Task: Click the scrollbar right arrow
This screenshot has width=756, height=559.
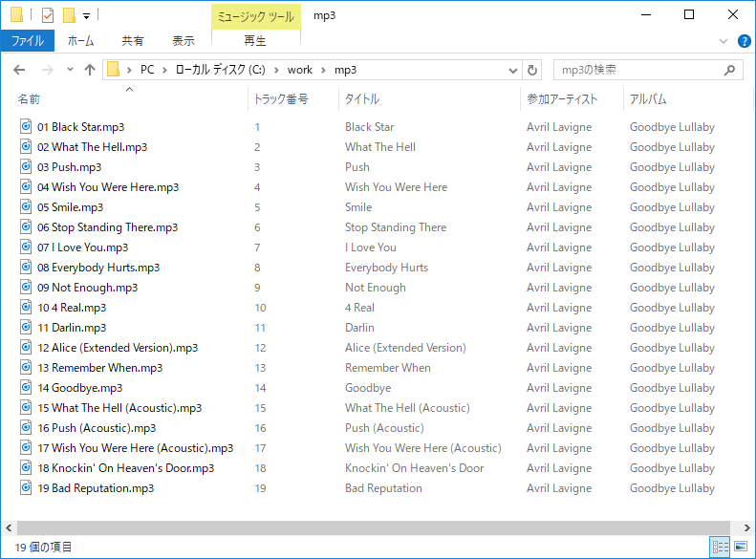Action: (746, 527)
